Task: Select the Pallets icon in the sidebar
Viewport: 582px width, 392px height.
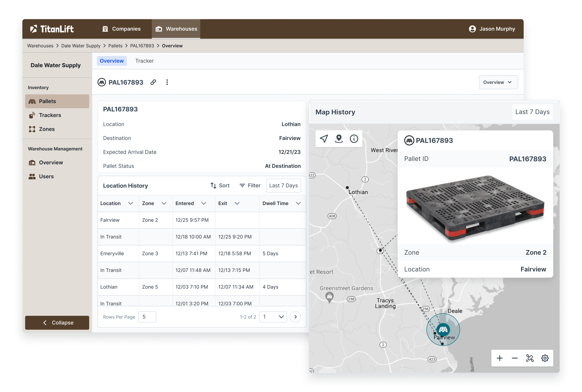Action: [33, 101]
